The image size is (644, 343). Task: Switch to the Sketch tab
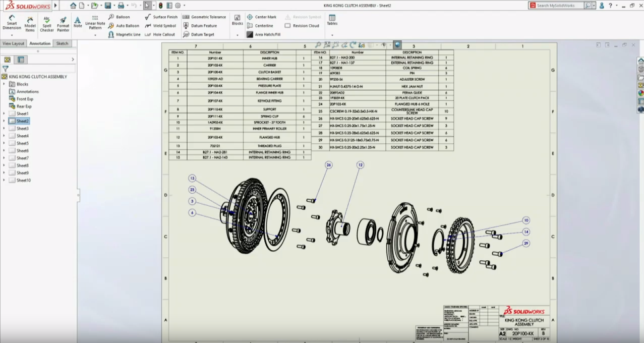[x=62, y=43]
